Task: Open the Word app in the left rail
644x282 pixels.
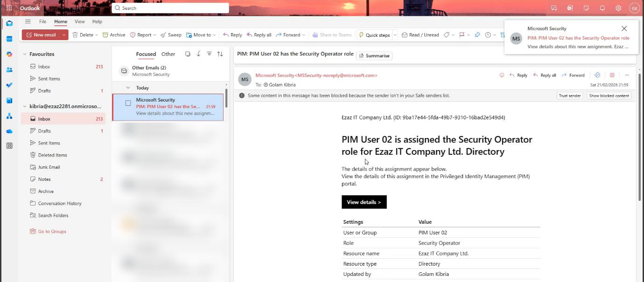Action: click(x=9, y=100)
